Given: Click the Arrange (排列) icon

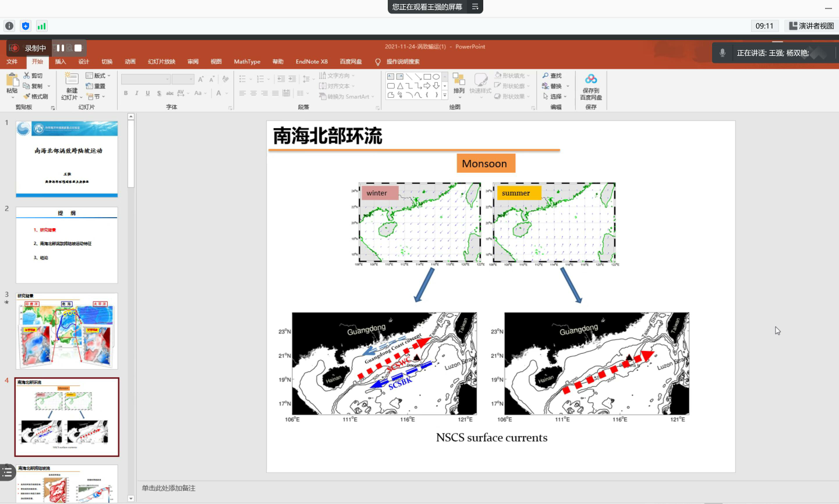Looking at the screenshot, I should tap(459, 80).
